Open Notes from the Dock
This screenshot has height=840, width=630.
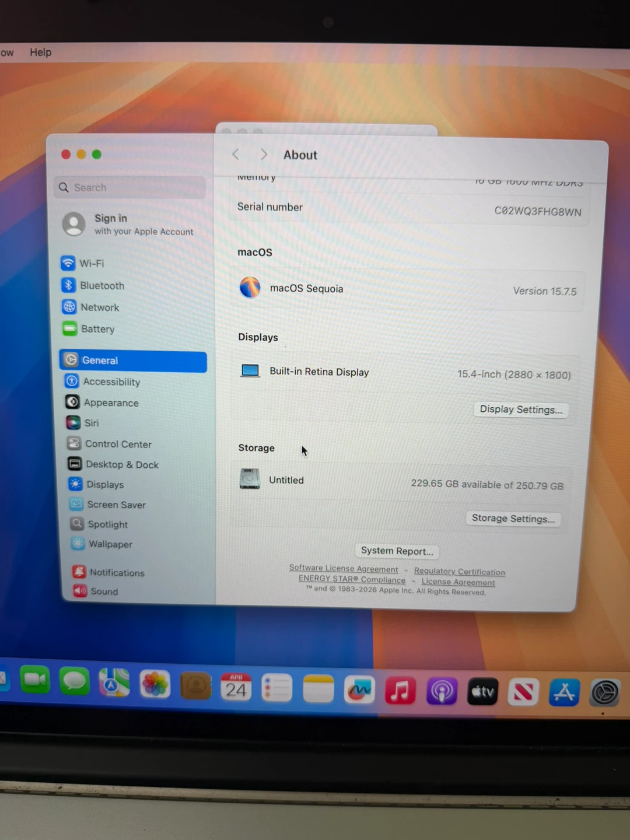318,689
